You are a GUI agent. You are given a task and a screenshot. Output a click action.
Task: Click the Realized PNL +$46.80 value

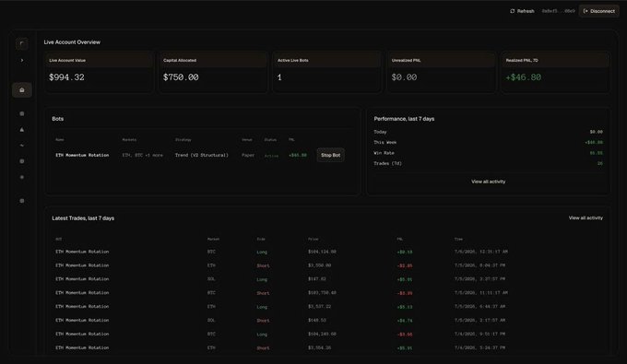pos(524,77)
